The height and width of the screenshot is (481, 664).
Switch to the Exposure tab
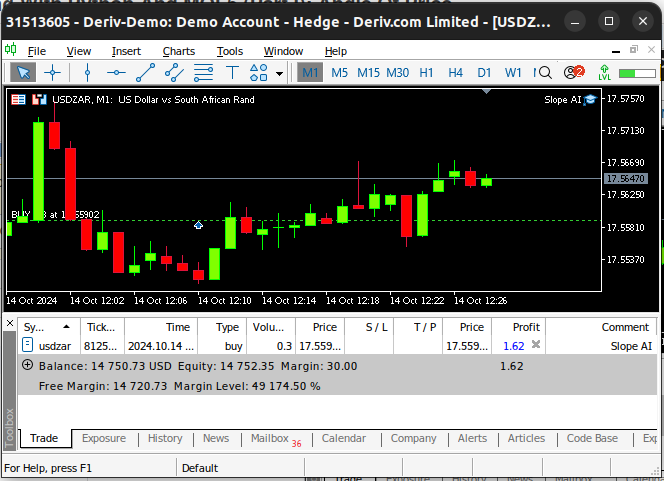(x=104, y=438)
